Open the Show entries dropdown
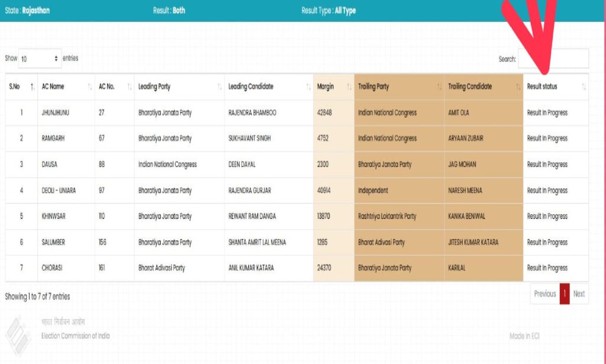Image resolution: width=606 pixels, height=364 pixels. point(40,59)
